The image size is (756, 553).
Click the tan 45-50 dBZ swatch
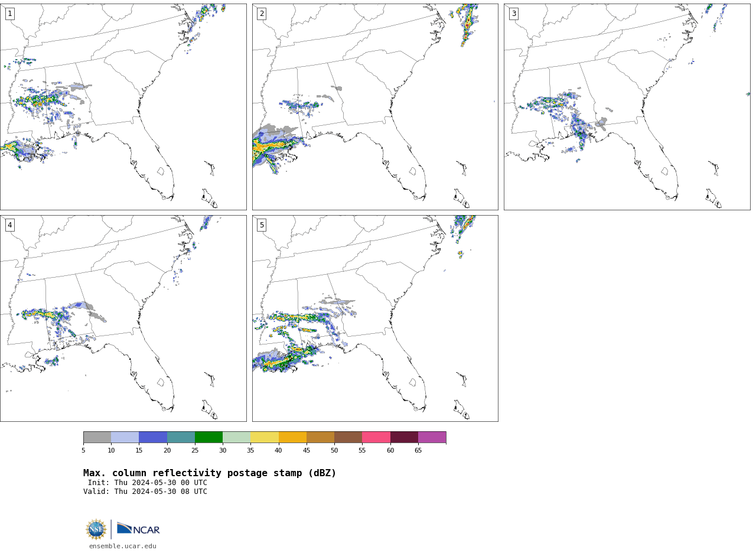[x=320, y=437]
